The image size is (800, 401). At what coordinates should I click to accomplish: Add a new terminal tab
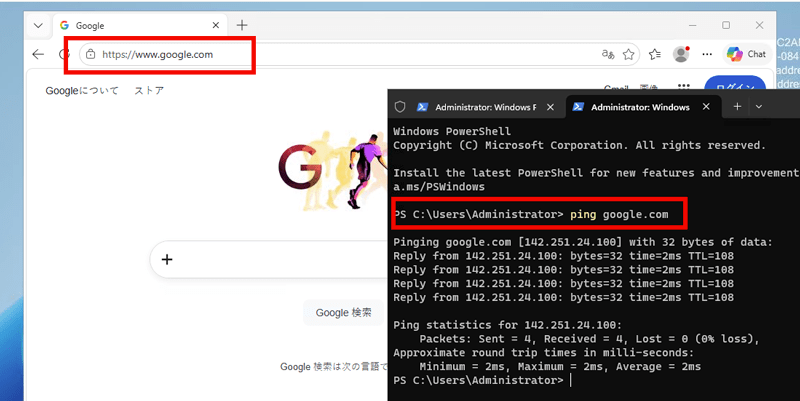pos(737,107)
